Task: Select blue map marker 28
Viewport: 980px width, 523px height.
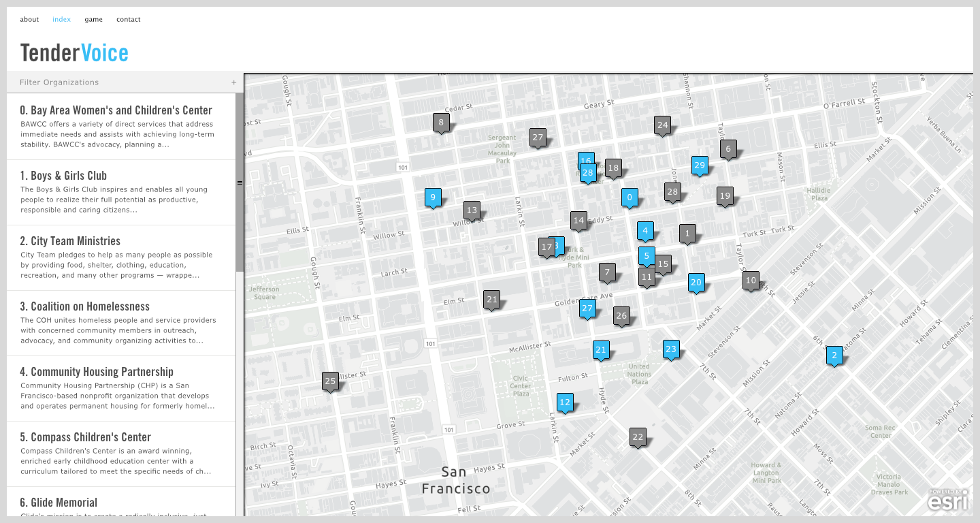Action: (588, 173)
